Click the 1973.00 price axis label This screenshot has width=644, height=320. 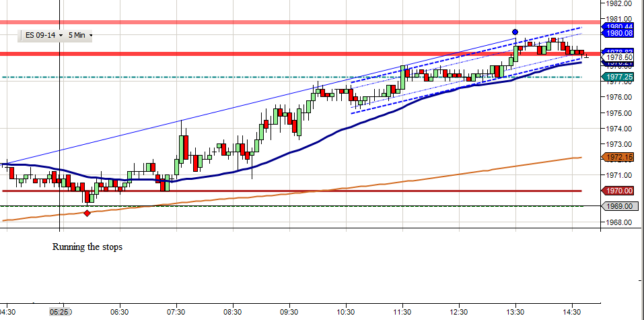(620, 144)
